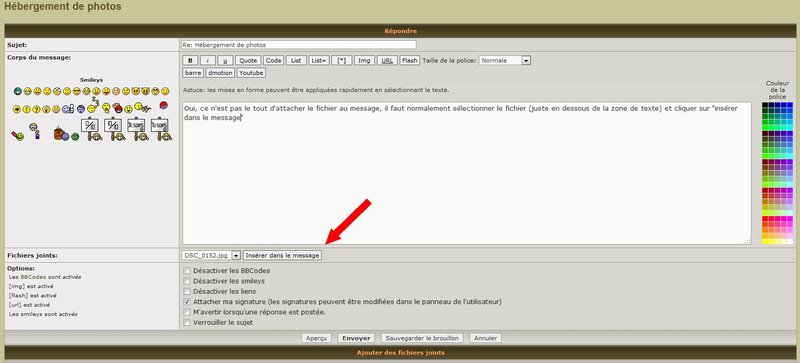Insert a list item with [*] button
Screen dimensions: 800x363
(342, 60)
